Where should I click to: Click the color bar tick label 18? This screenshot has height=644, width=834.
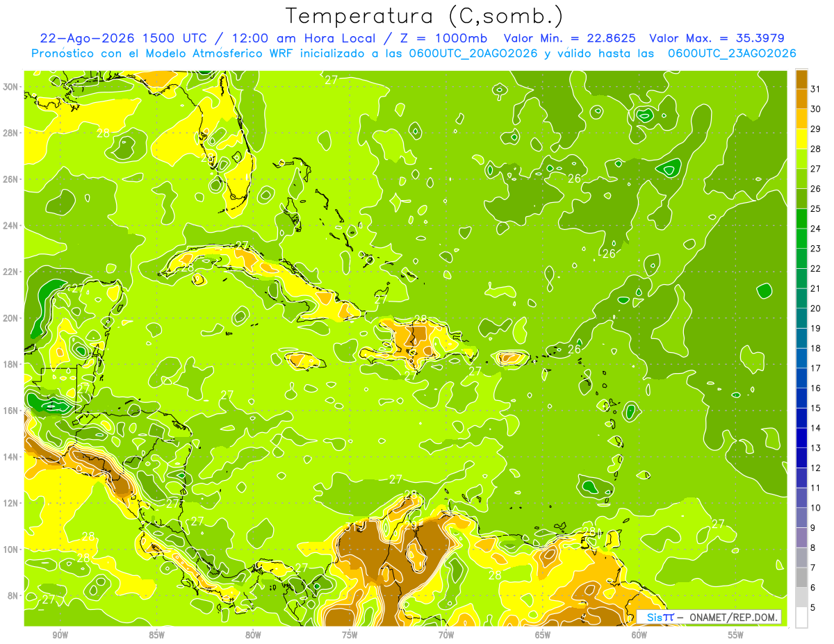[x=816, y=348]
